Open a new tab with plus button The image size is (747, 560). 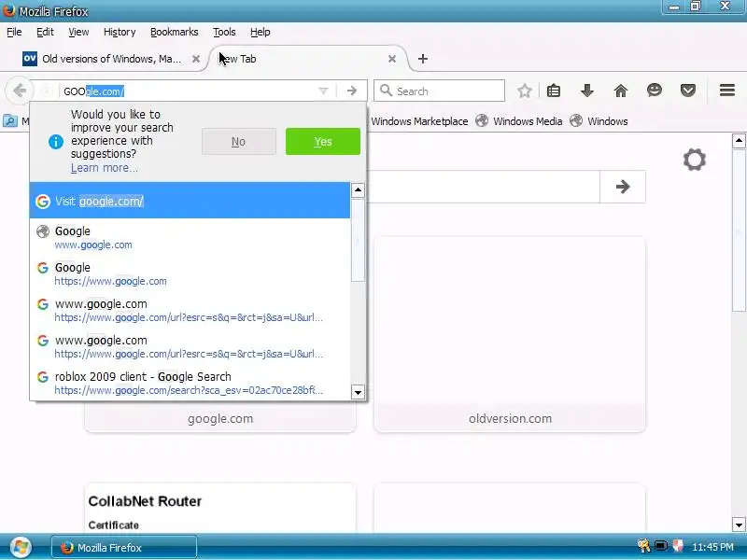(423, 59)
